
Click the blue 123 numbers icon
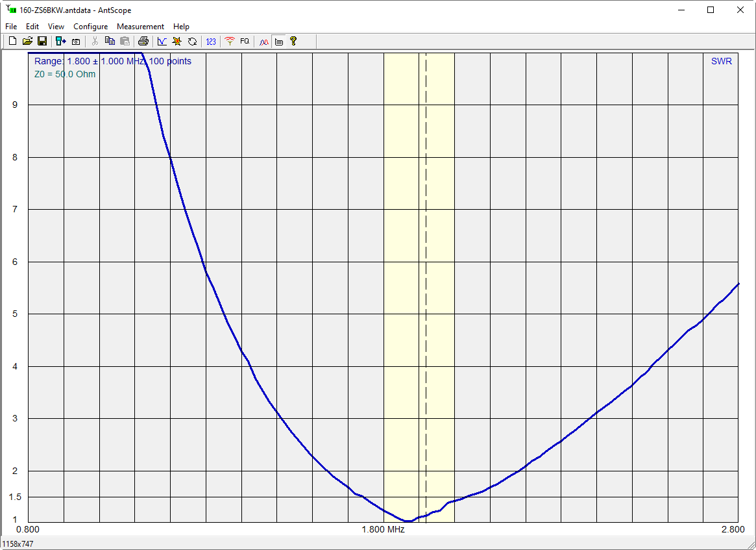coord(211,42)
